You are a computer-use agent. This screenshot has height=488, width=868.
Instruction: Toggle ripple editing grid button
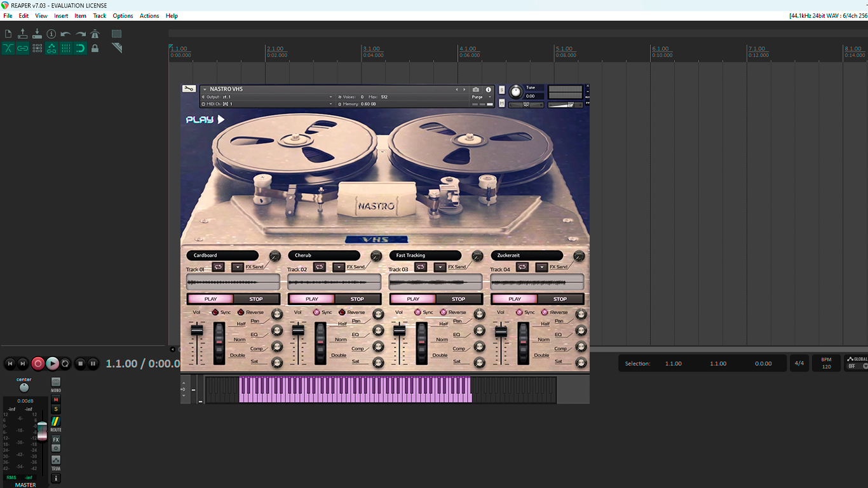[x=37, y=48]
